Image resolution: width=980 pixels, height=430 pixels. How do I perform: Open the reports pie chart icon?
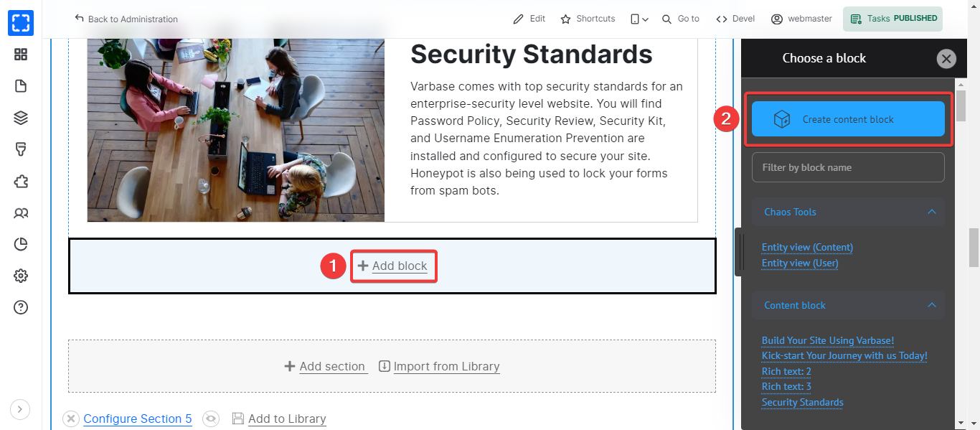pyautogui.click(x=21, y=245)
